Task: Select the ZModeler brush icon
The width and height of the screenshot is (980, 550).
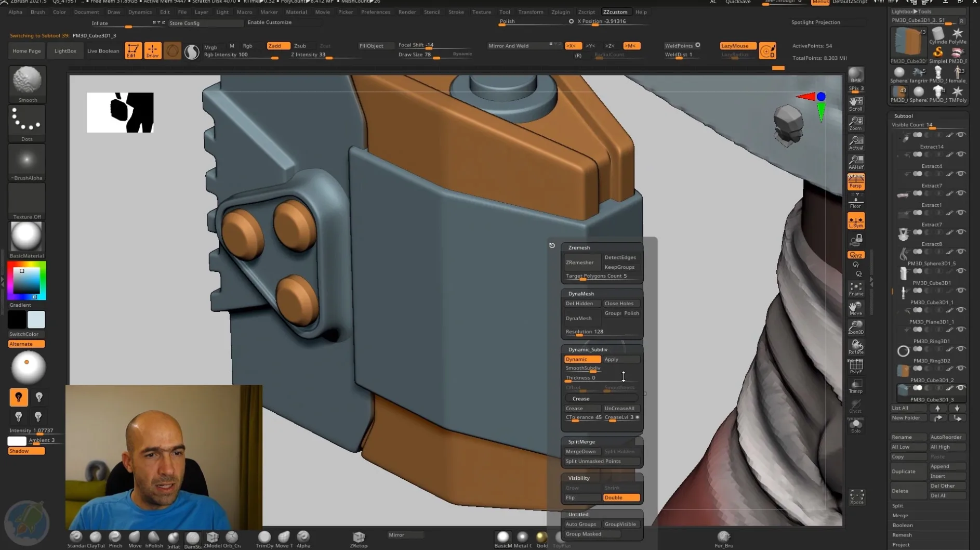Action: tap(212, 539)
